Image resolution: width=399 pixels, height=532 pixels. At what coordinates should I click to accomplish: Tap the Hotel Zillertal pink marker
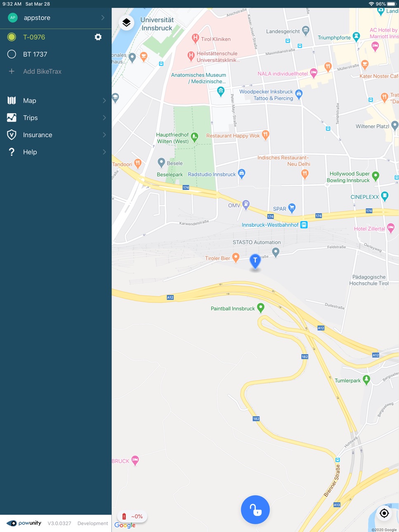click(391, 228)
